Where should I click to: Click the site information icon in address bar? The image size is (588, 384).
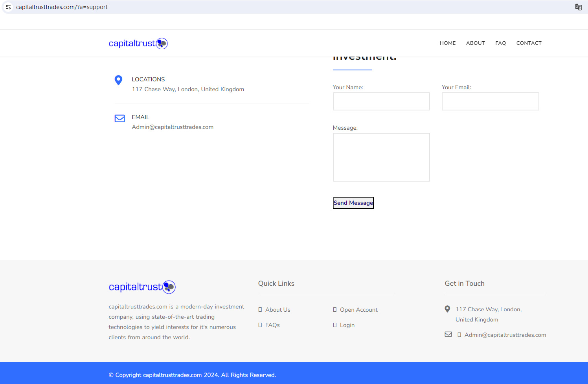coord(8,7)
